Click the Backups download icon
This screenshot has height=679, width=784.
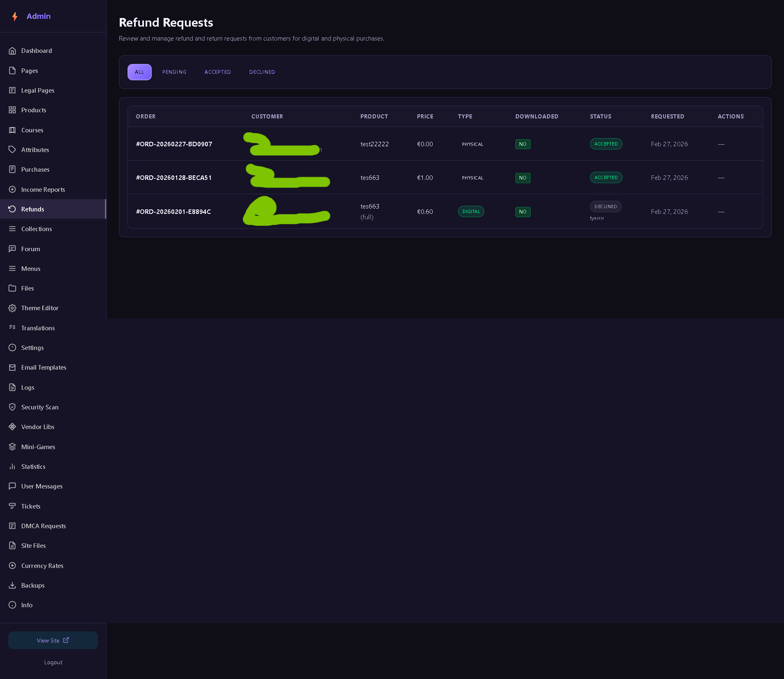coord(12,586)
